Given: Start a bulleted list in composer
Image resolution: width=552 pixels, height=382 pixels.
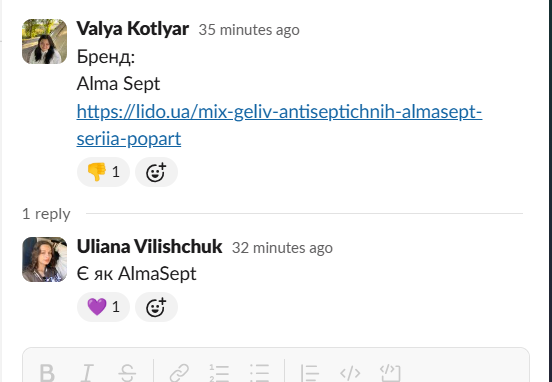Looking at the screenshot, I should pos(259,372).
